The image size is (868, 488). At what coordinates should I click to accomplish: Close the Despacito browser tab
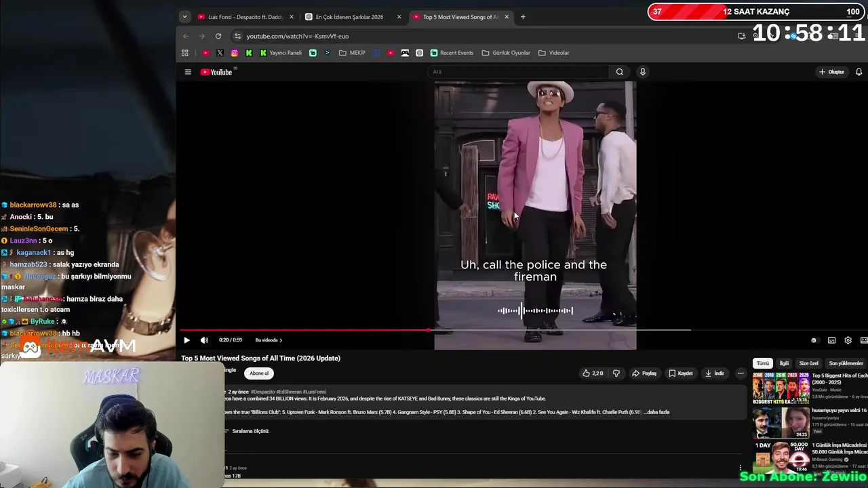point(292,17)
